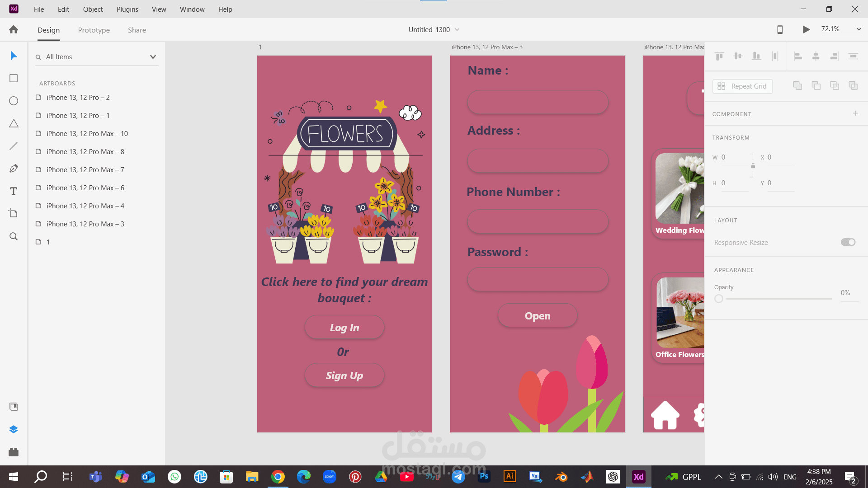Click the Sign Up button on artboard
This screenshot has width=868, height=488.
pyautogui.click(x=344, y=375)
